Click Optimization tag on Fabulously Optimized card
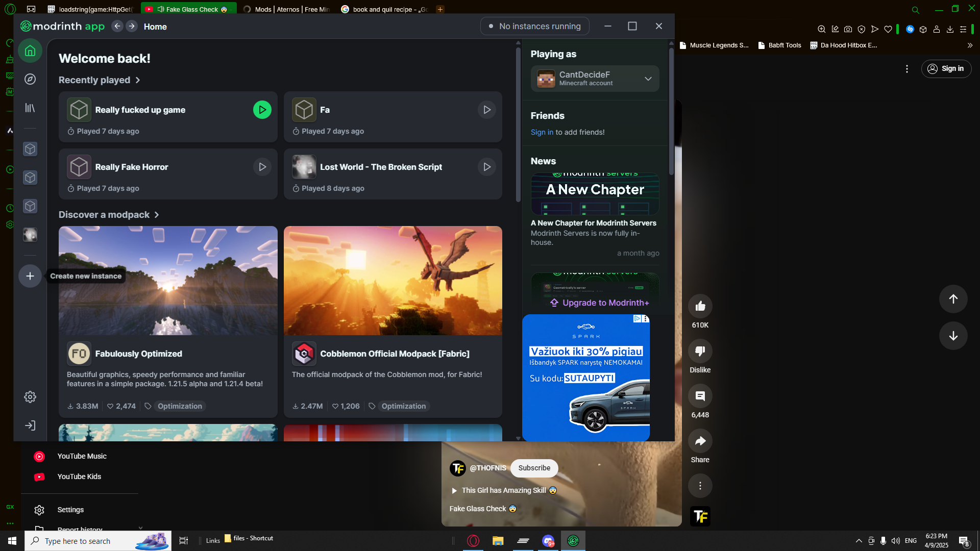Screen dimensions: 980x551 coord(180,406)
